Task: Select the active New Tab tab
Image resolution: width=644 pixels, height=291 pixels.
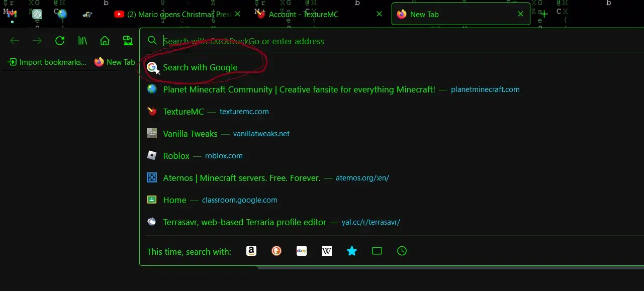Action: (461, 15)
